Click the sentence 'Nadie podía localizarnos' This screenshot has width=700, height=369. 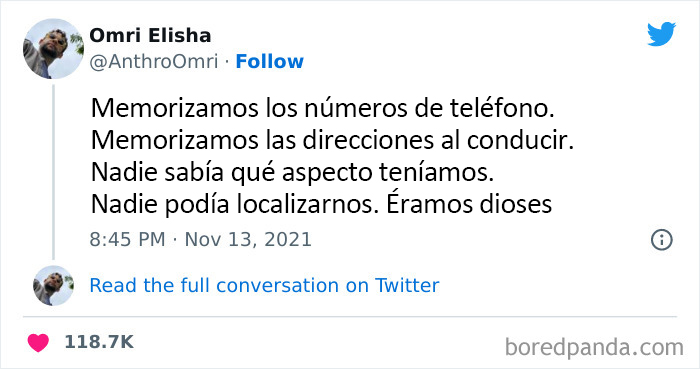235,205
